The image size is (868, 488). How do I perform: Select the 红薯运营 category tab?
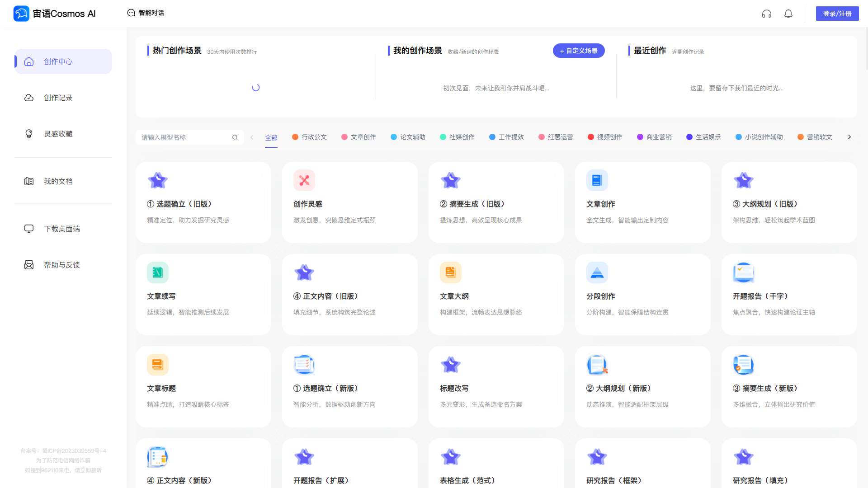click(x=556, y=137)
